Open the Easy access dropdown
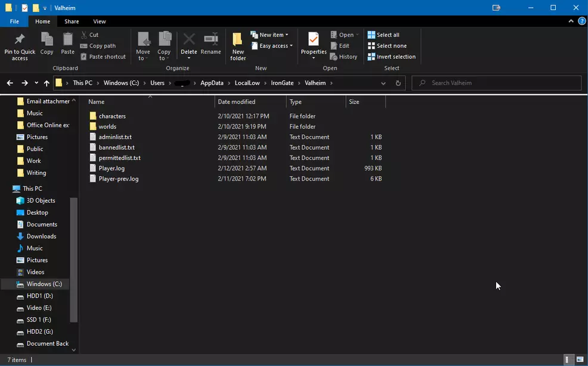Image resolution: width=588 pixels, height=366 pixels. coord(272,46)
